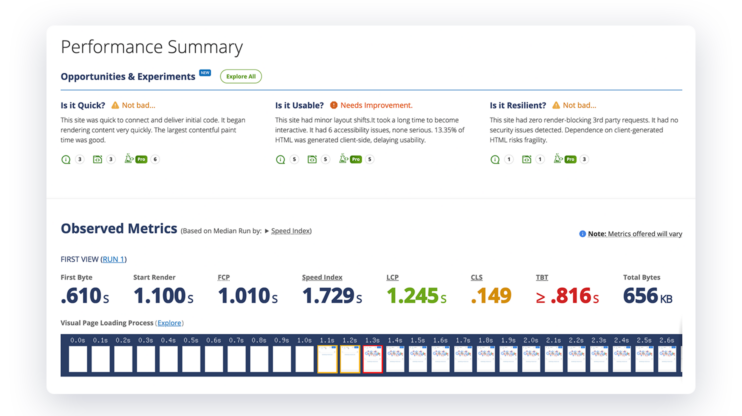Click the LCP metric label
This screenshot has height=416, width=742.
click(393, 277)
